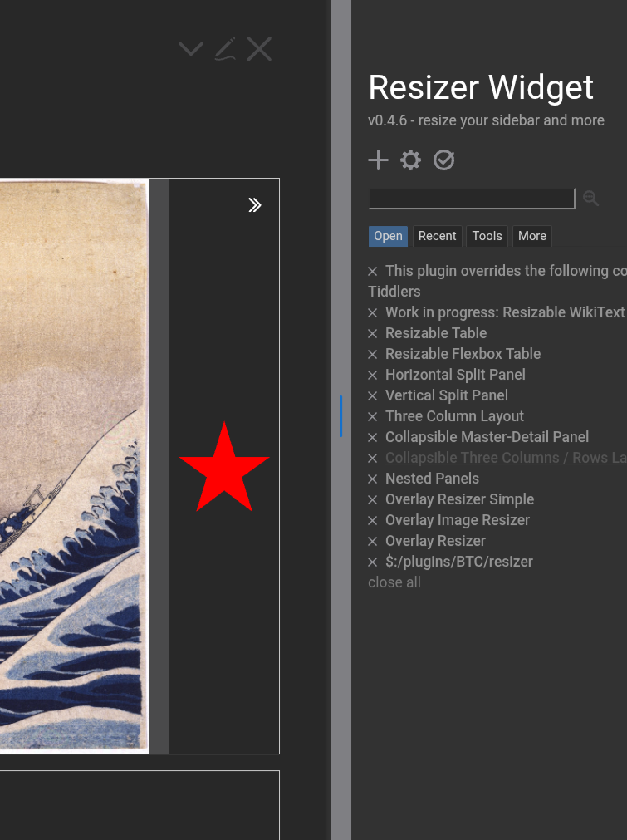Open the control panel gear icon
This screenshot has height=840, width=627.
pyautogui.click(x=411, y=160)
